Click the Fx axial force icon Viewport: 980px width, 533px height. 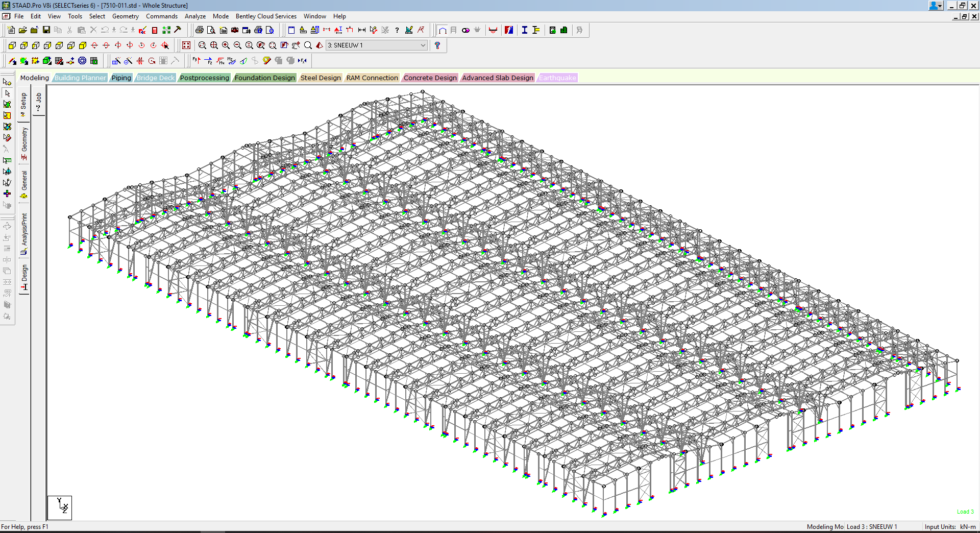(302, 61)
